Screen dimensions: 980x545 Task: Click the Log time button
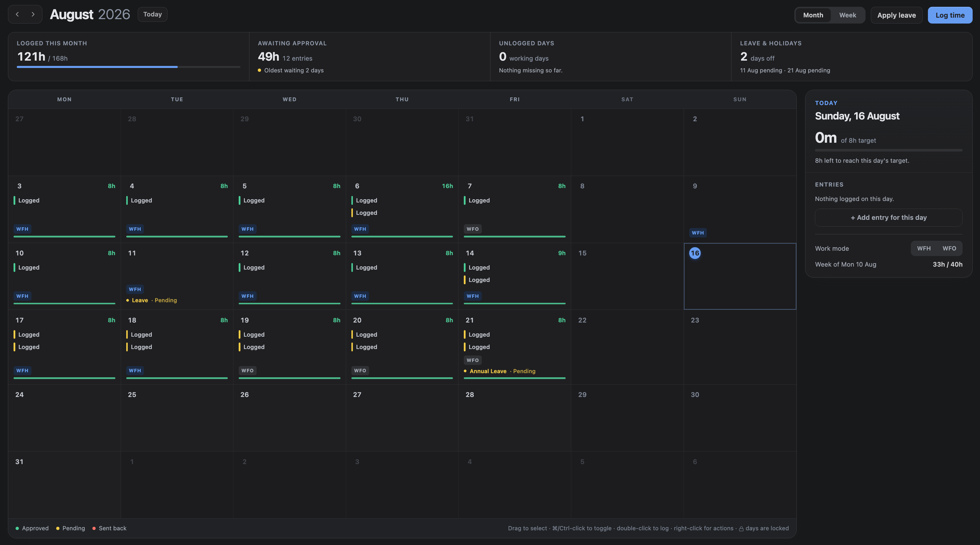tap(950, 15)
